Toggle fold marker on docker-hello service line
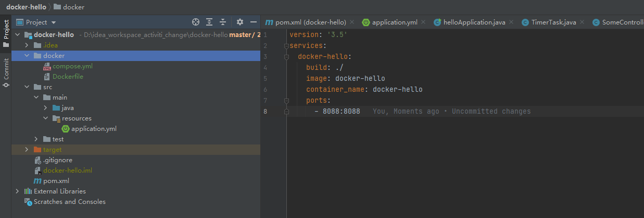This screenshot has width=644, height=218. tap(286, 57)
